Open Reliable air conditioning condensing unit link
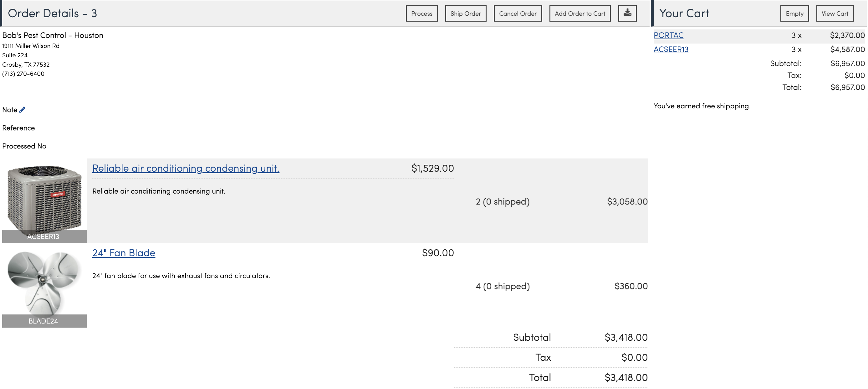Viewport: 868px width, 389px height. tap(186, 168)
